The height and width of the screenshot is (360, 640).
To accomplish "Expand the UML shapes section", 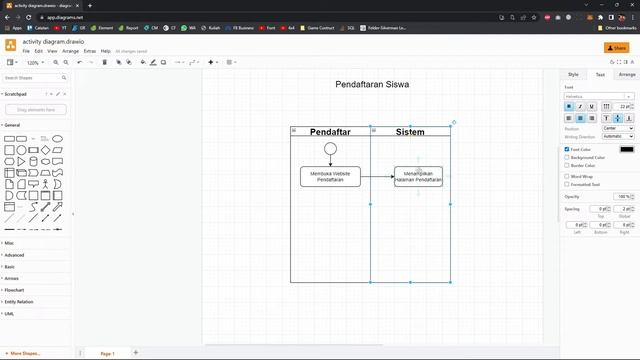I will (9, 313).
